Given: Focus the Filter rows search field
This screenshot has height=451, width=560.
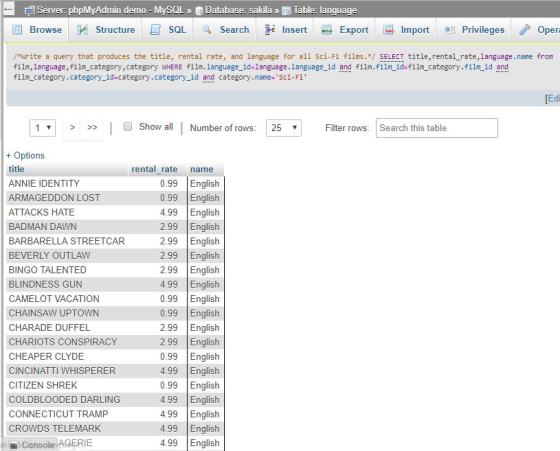Looking at the screenshot, I should [436, 128].
